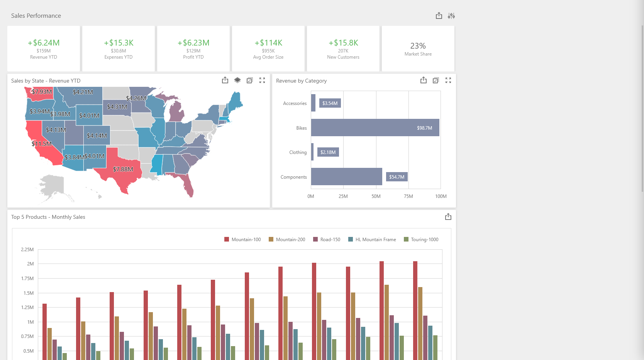644x360 pixels.
Task: Click the dashboard Export To icon
Action: (x=439, y=16)
